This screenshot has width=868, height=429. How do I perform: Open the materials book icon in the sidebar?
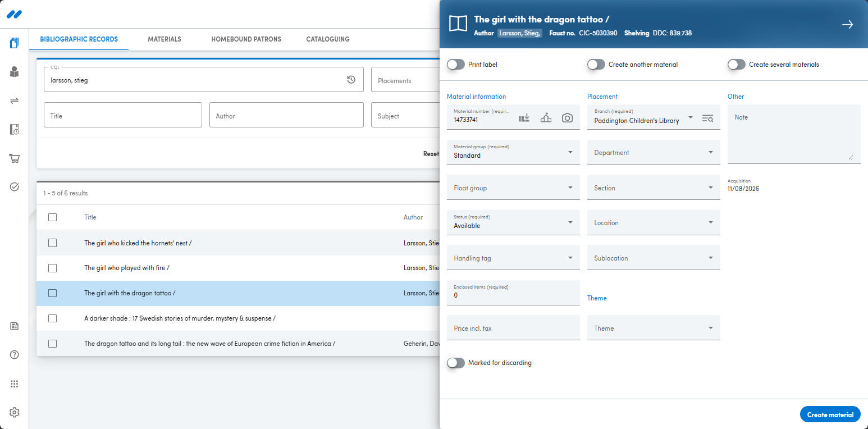click(15, 43)
